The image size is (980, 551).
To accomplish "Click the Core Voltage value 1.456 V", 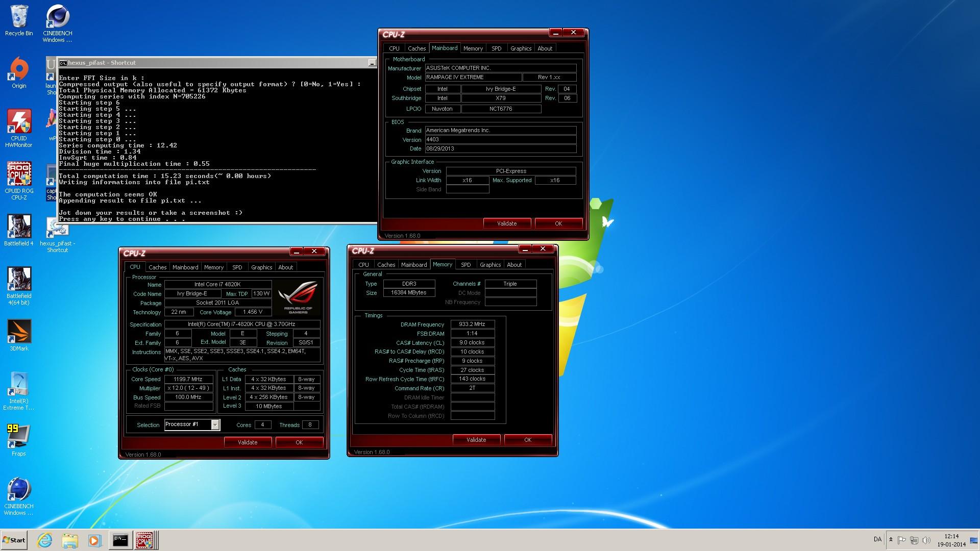I will click(253, 312).
